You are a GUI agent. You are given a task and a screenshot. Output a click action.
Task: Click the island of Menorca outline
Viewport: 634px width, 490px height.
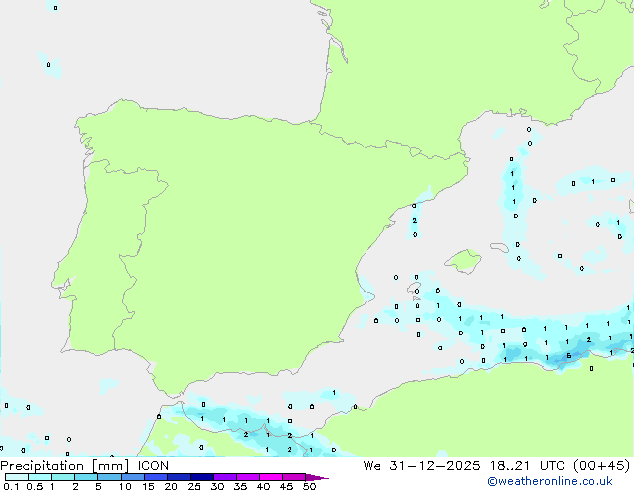point(499,247)
